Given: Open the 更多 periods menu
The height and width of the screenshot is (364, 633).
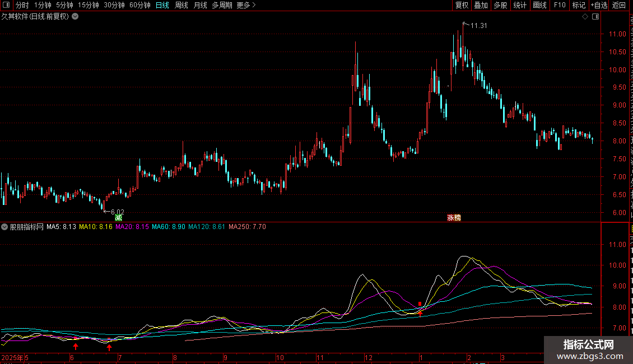Looking at the screenshot, I should (x=246, y=5).
